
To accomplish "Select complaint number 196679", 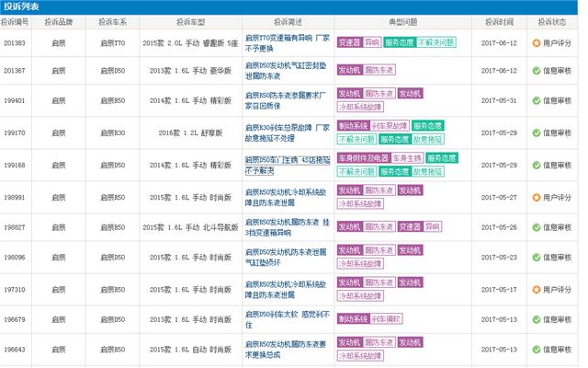I will click(15, 319).
